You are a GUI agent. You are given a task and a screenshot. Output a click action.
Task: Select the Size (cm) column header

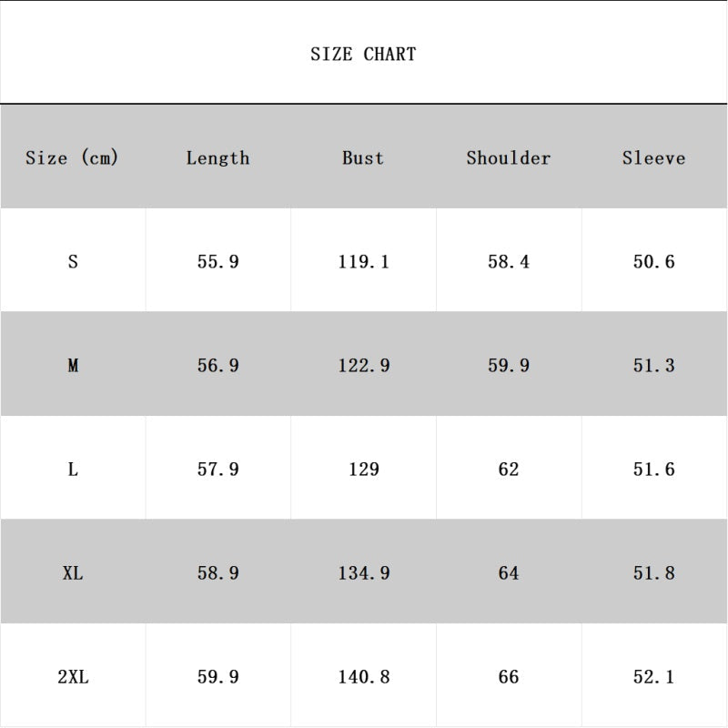point(73,157)
